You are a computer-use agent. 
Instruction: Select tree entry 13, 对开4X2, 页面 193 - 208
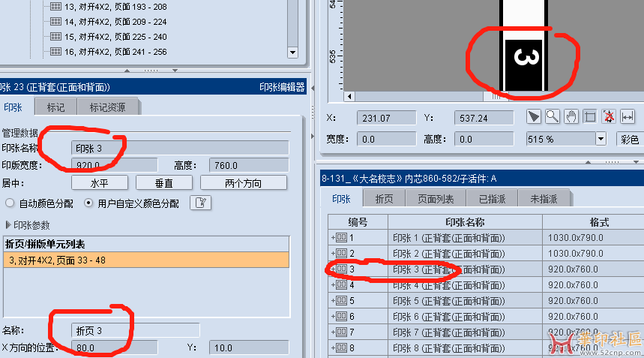(x=115, y=7)
